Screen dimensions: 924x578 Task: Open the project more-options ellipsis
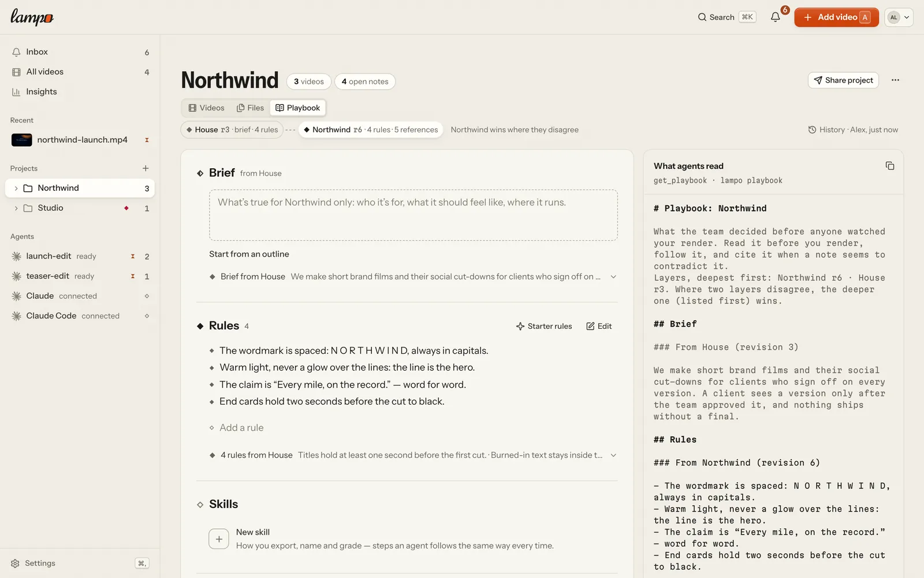895,80
